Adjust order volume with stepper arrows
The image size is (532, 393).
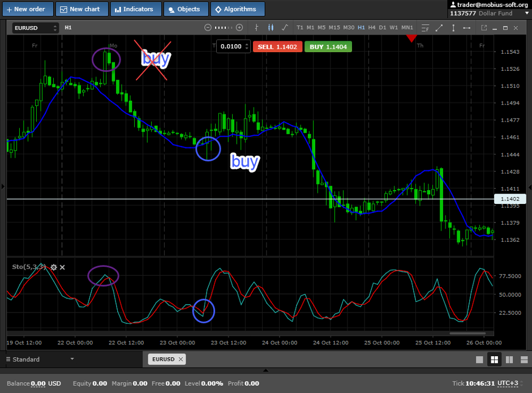247,46
